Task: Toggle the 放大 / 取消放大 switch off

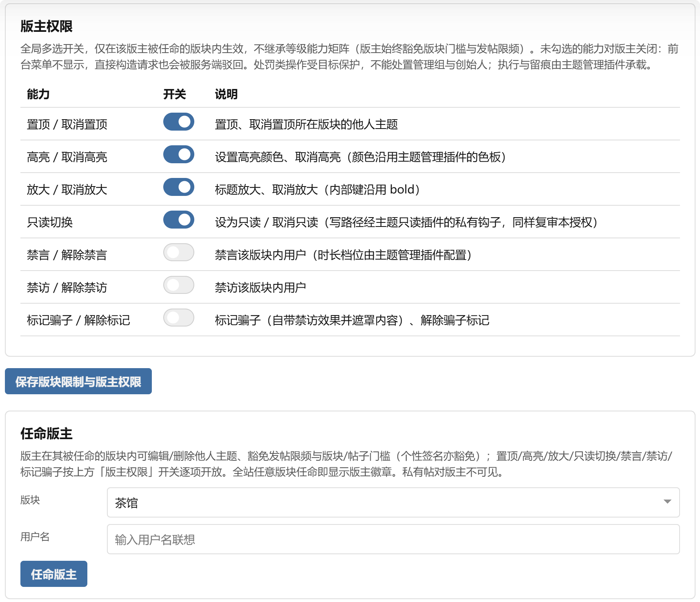Action: (179, 187)
